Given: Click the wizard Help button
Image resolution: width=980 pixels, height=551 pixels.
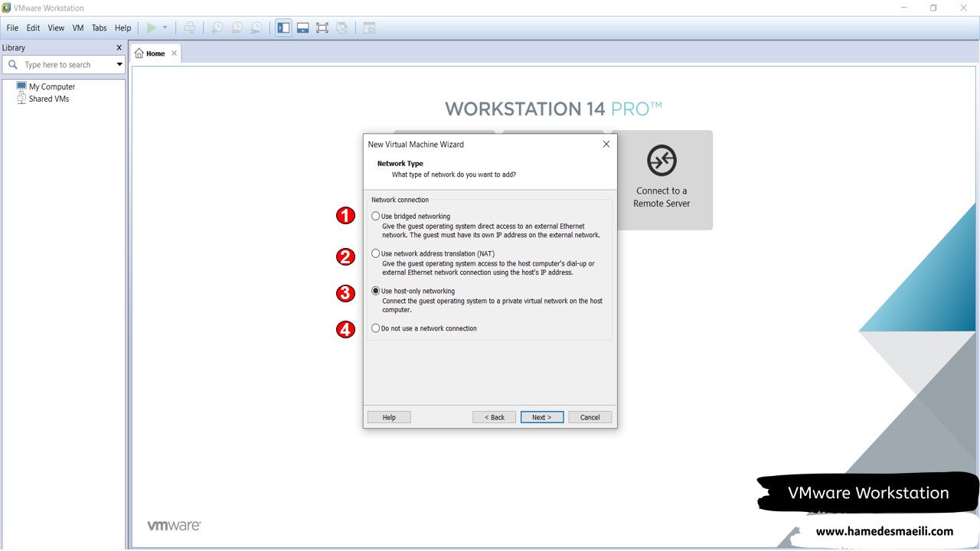Looking at the screenshot, I should tap(389, 417).
